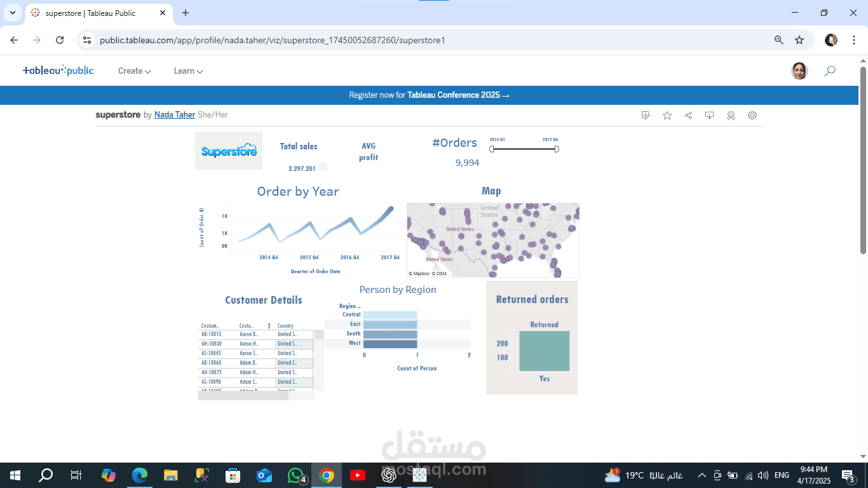Click the download icon in viz toolbar
This screenshot has height=488, width=868.
coord(710,115)
